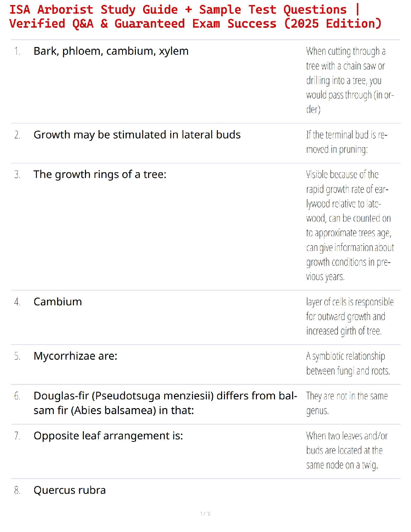Select the "Mycorrhizae are:" term

76,356
